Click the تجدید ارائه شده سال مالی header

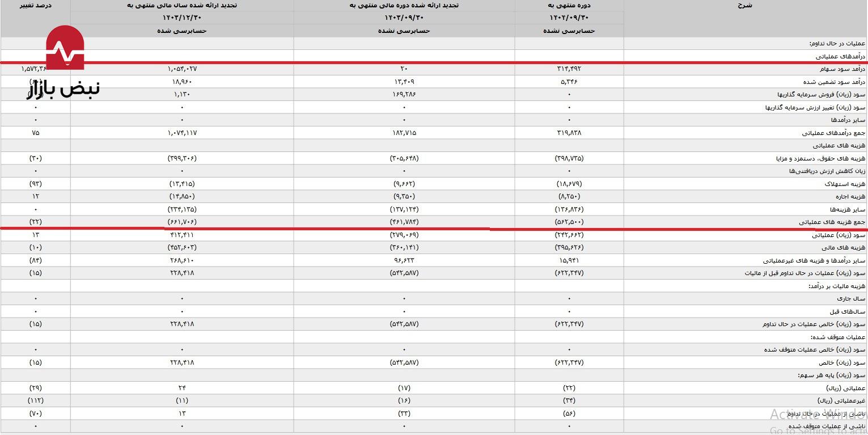(182, 5)
